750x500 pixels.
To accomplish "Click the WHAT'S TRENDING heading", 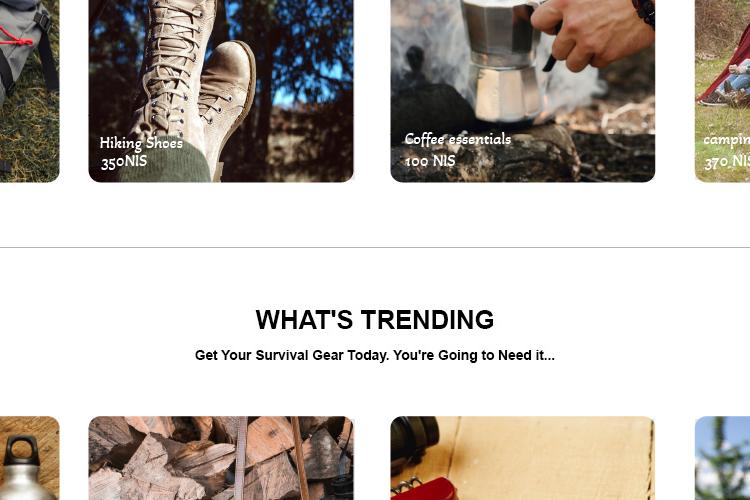I will (375, 320).
